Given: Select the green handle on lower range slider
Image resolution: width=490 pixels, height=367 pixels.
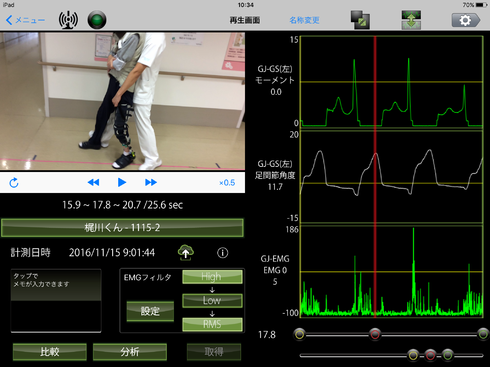Looking at the screenshot, I should pos(448,355).
